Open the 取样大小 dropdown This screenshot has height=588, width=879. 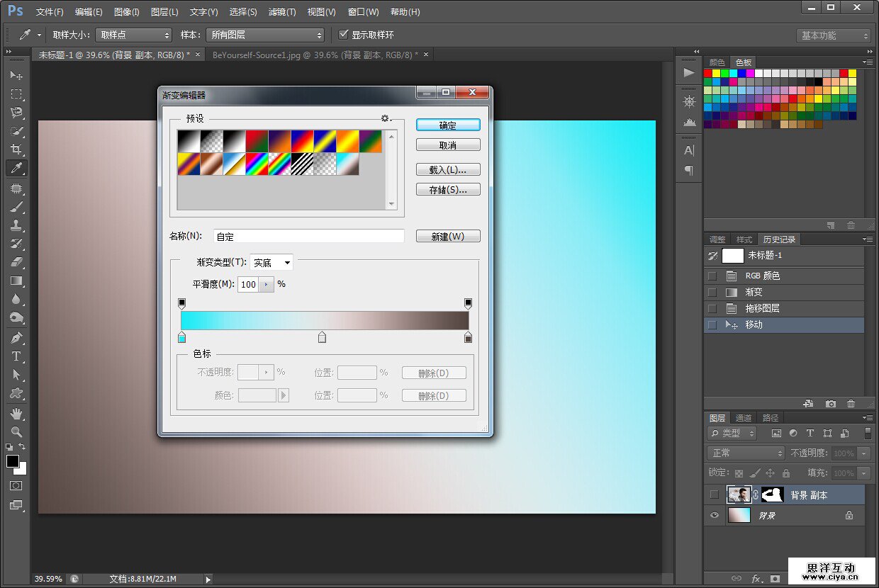(134, 35)
